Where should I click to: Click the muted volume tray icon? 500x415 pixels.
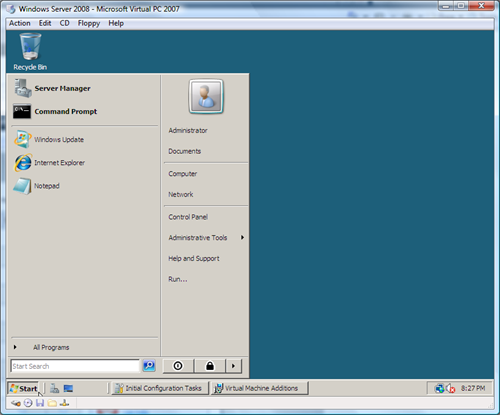coord(451,388)
